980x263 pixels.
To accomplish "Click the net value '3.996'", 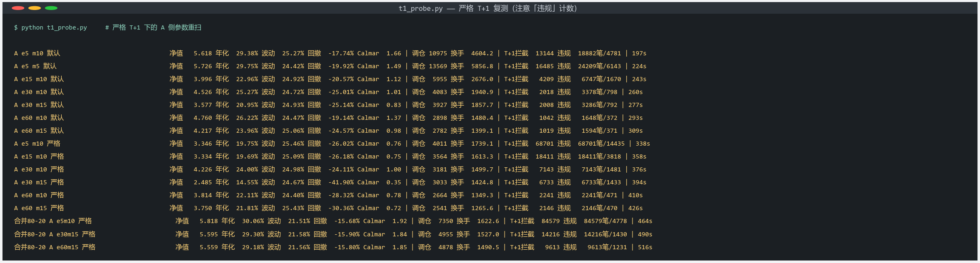I will coord(203,79).
